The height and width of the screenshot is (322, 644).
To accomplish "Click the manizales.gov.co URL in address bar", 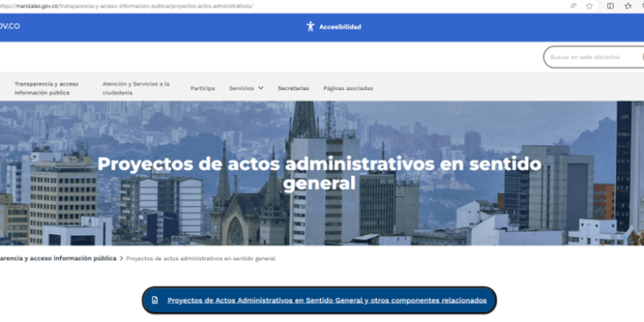I will pos(125,6).
